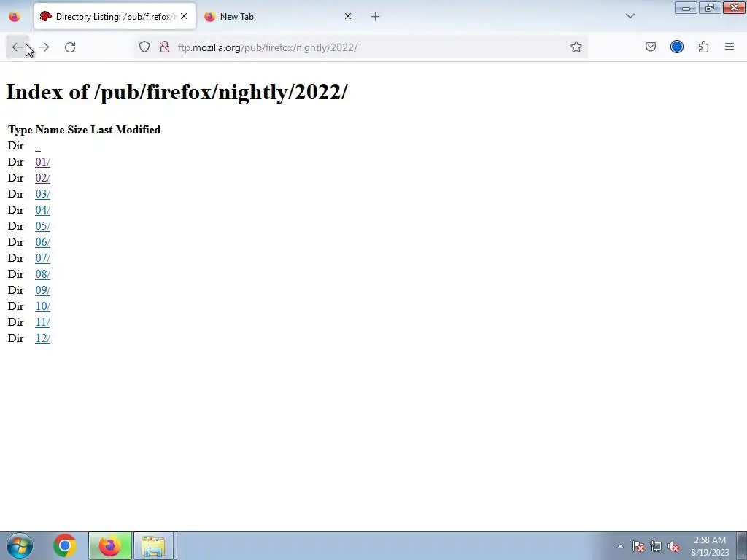Click the forward navigation arrow
747x560 pixels.
pyautogui.click(x=44, y=47)
